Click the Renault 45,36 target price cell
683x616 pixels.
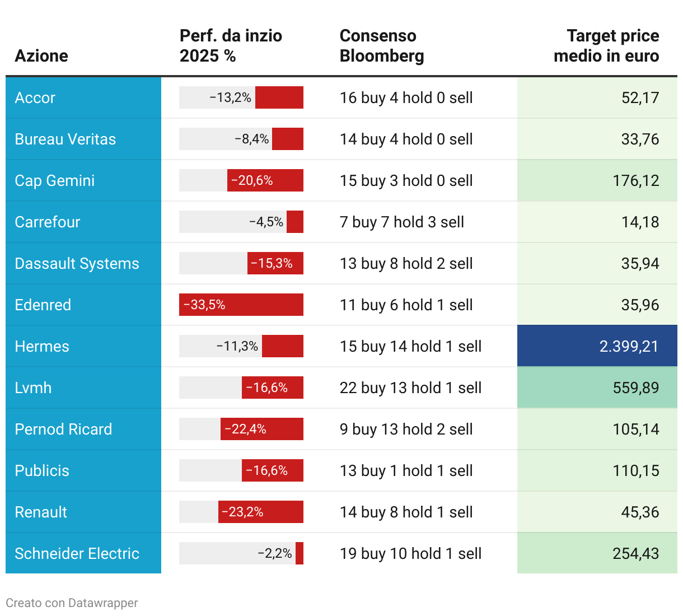(640, 512)
